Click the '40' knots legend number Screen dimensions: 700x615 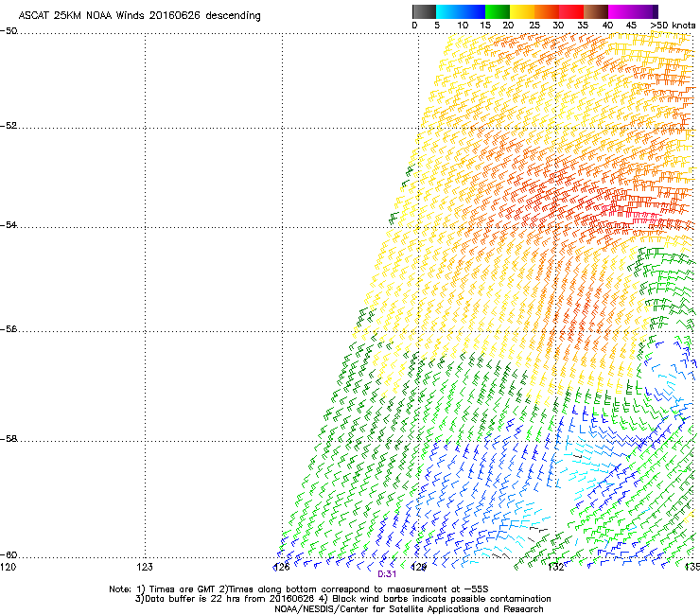pyautogui.click(x=607, y=26)
